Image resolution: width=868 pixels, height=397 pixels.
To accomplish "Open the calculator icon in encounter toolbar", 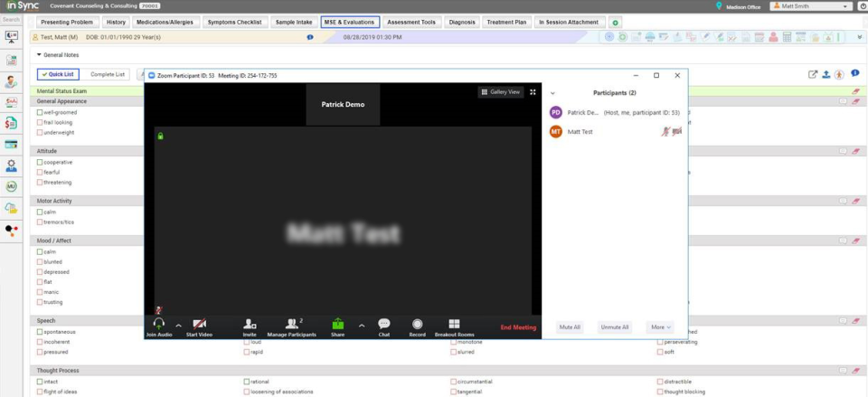I will point(787,37).
